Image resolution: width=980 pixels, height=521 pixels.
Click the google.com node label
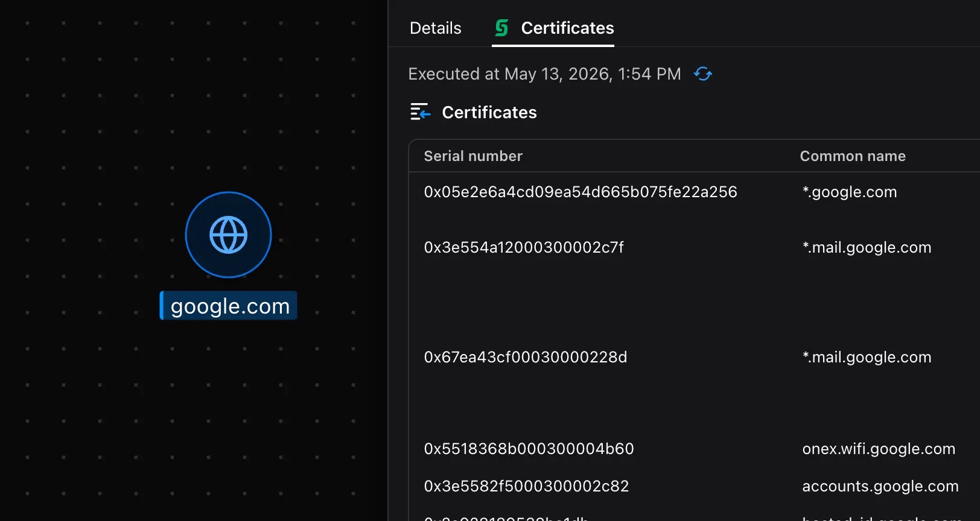229,306
